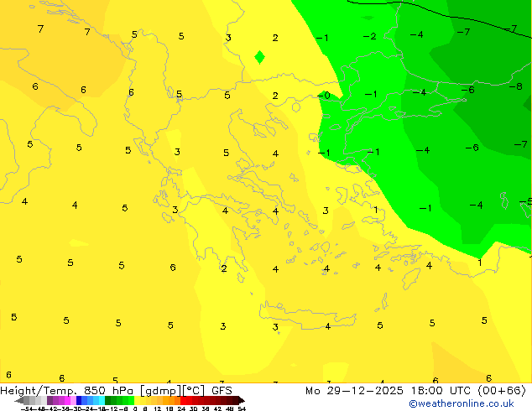The width and height of the screenshot is (532, 411).
Task: Click the '24' legend scale label
Action: [x=181, y=408]
